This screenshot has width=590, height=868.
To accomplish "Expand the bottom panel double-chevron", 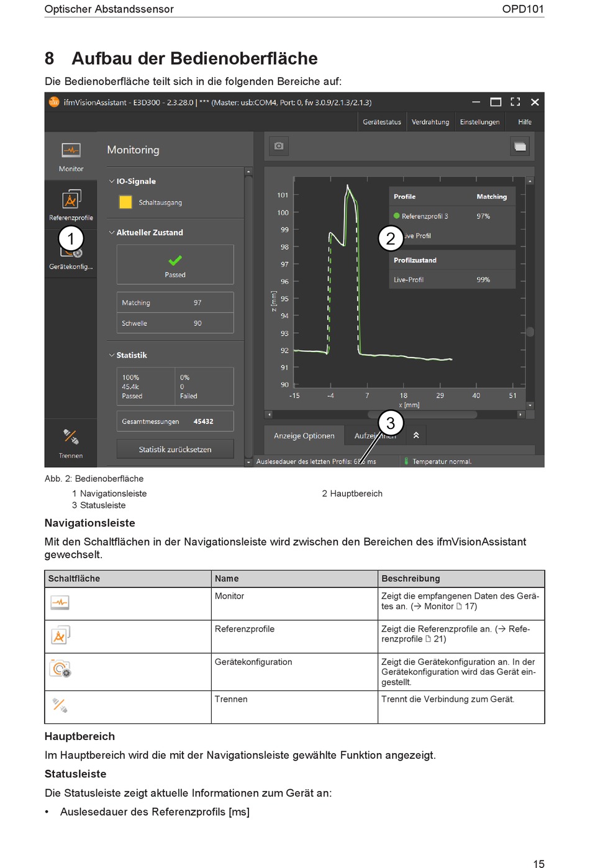I will [416, 435].
